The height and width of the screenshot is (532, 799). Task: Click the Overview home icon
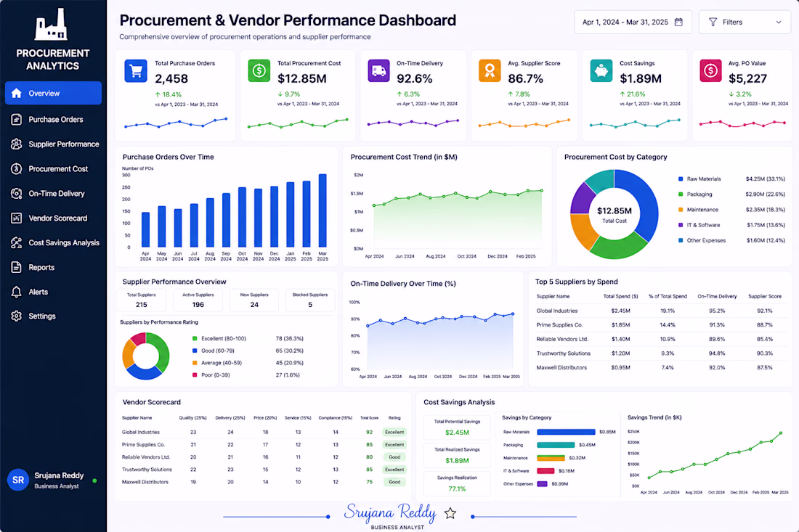pos(16,93)
